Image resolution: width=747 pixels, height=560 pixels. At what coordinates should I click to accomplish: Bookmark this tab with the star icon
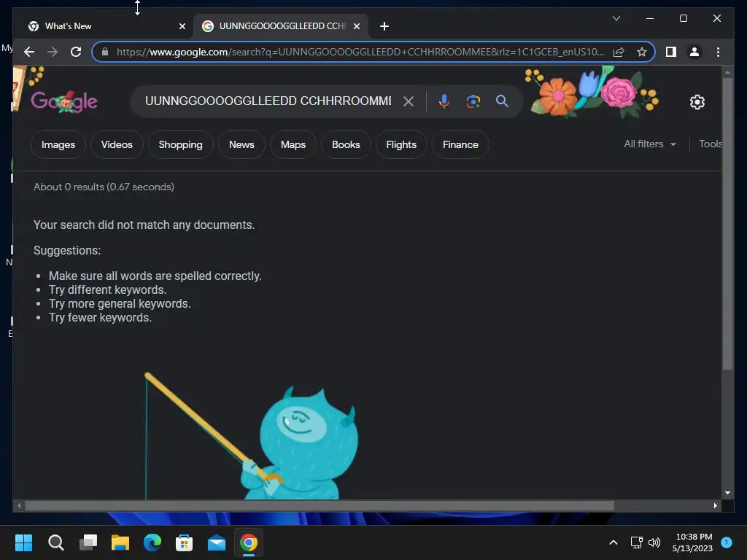[642, 52]
